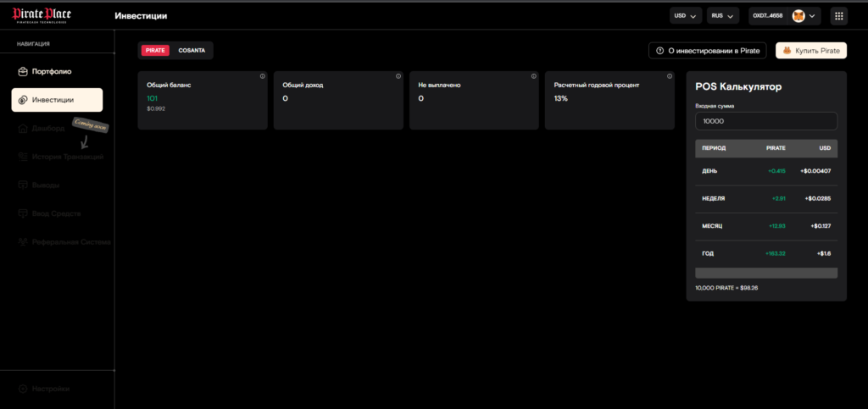Image resolution: width=868 pixels, height=409 pixels.
Task: Click info icon on Общий баланс card
Action: coord(263,76)
